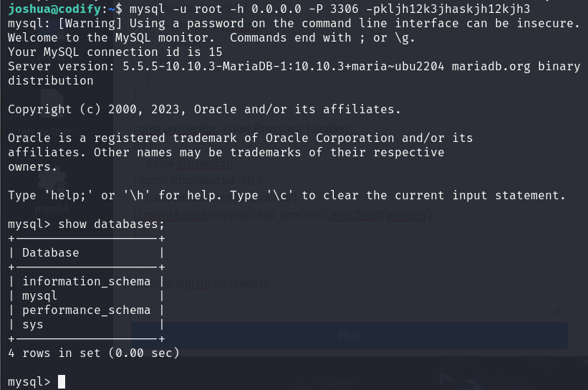This screenshot has height=390, width=588.
Task: Click the faint Run button behind terminal
Action: coord(349,336)
